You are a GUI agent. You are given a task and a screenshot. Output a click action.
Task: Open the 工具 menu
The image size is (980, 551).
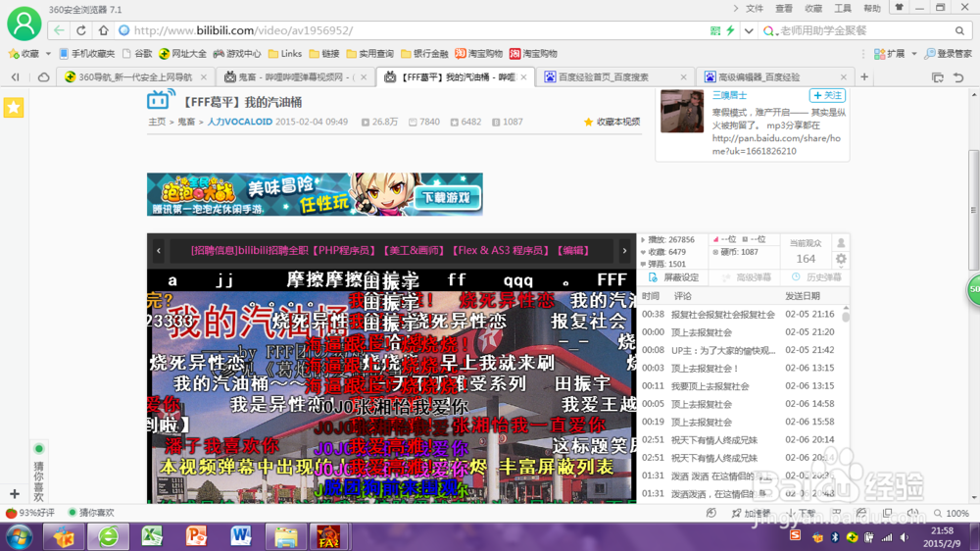pos(843,9)
